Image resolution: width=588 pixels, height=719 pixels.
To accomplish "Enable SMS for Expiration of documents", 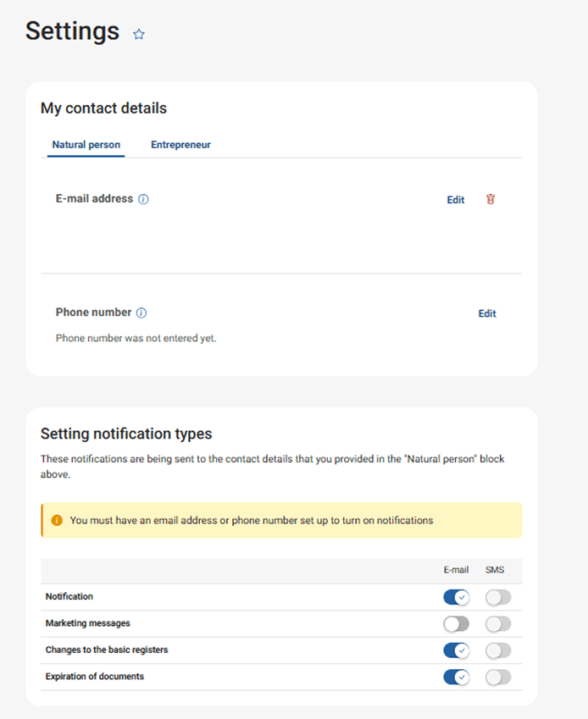I will pos(497,677).
